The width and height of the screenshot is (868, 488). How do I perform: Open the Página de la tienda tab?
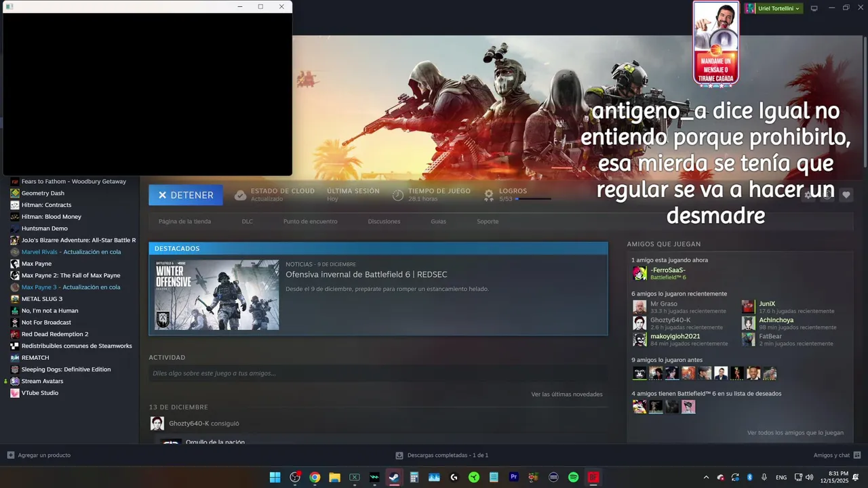click(x=184, y=222)
